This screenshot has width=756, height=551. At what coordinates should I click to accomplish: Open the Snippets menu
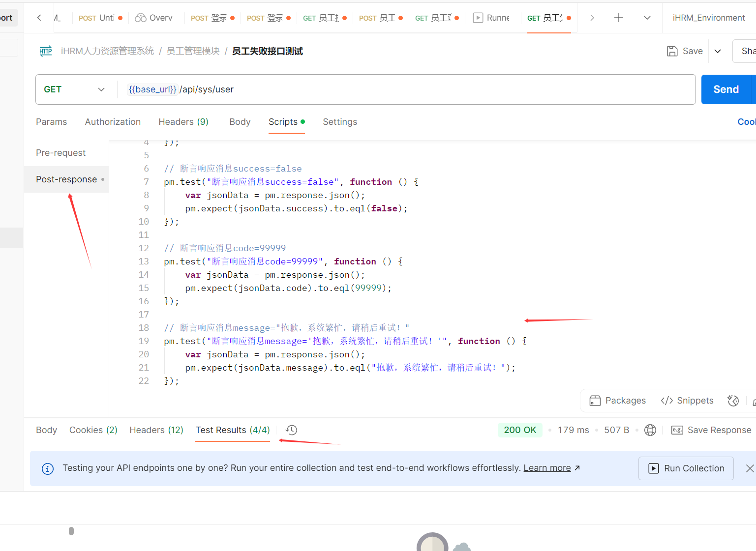pos(687,401)
